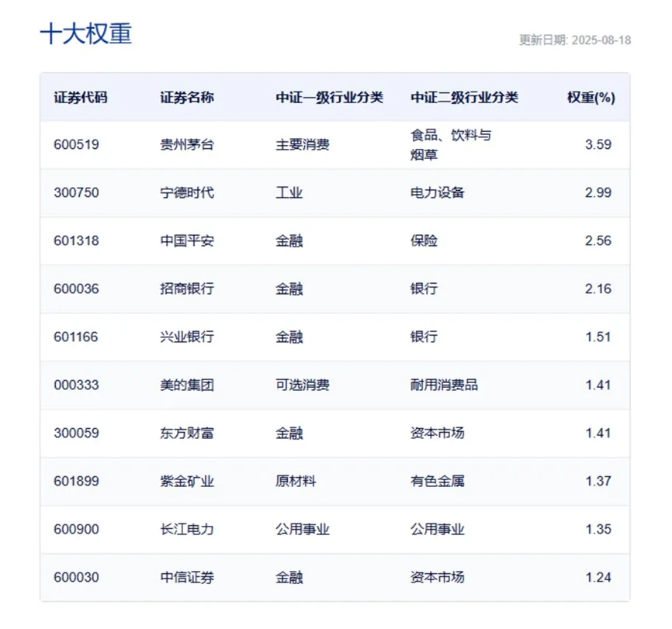Click weight value 1.51

598,337
